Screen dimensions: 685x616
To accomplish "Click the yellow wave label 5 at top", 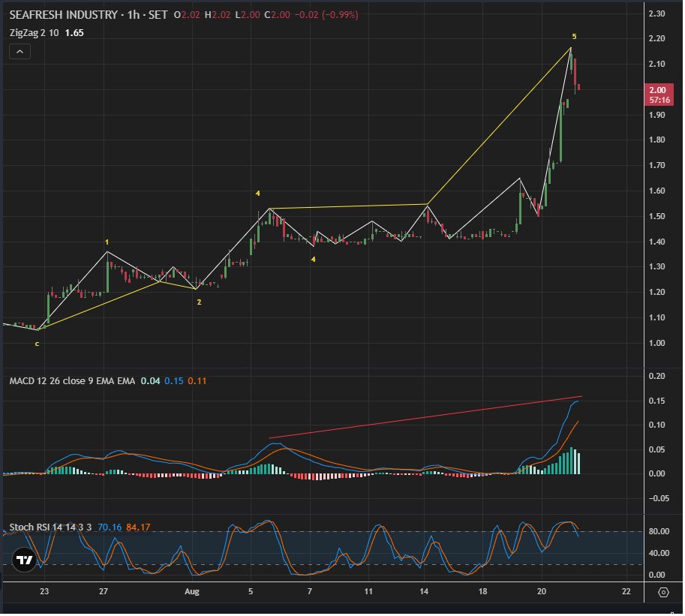I will pyautogui.click(x=575, y=37).
